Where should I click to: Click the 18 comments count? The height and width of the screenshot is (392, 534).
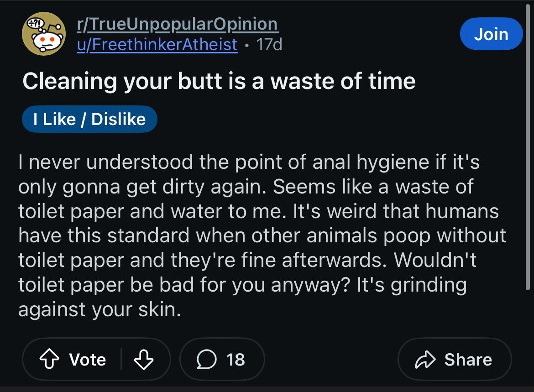[x=236, y=359]
